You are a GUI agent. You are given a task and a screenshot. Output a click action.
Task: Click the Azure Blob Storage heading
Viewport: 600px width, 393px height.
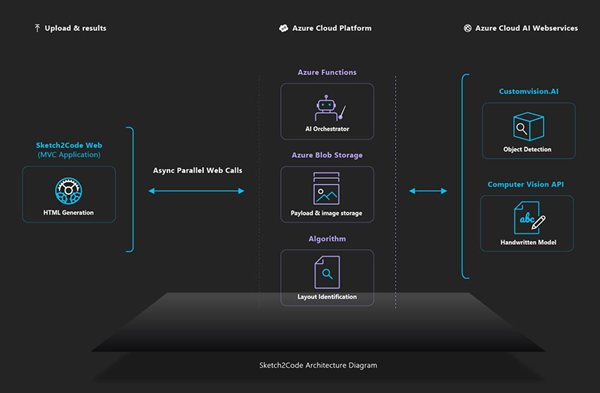pyautogui.click(x=327, y=155)
